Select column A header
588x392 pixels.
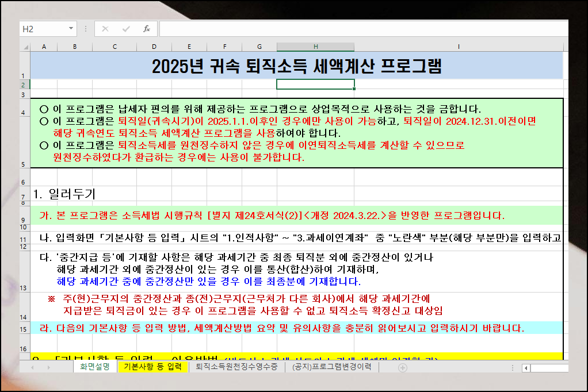[44, 47]
